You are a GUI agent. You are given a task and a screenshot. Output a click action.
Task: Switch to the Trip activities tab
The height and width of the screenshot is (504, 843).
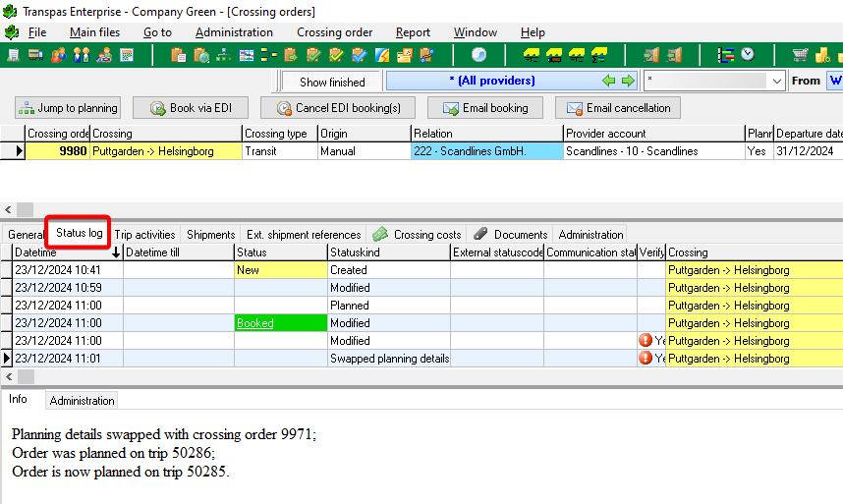pyautogui.click(x=144, y=235)
